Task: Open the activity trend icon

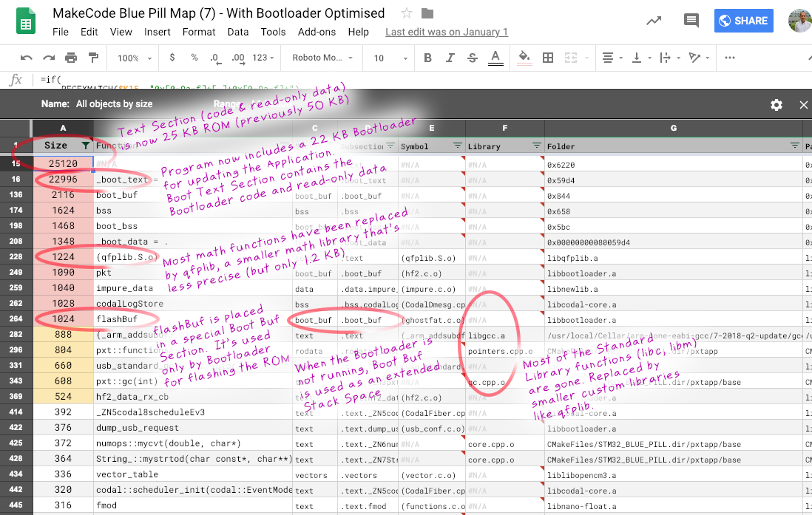Action: click(x=654, y=21)
